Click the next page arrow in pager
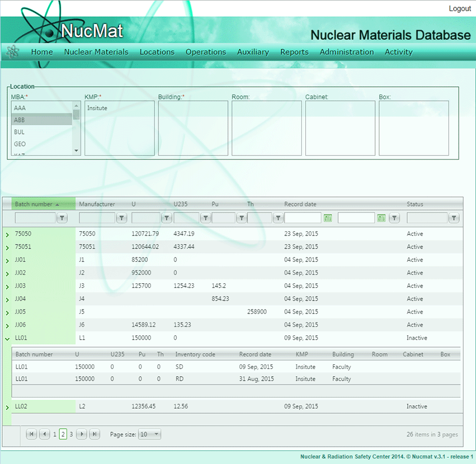 coord(82,434)
